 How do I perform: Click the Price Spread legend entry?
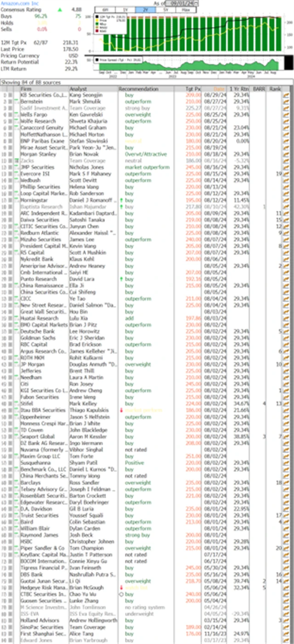pos(118,59)
